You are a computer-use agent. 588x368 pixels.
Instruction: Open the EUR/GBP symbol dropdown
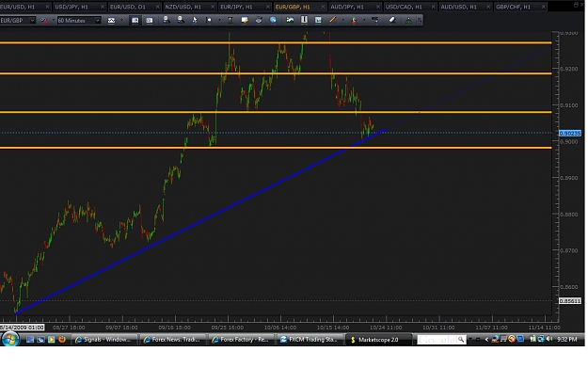(x=32, y=21)
